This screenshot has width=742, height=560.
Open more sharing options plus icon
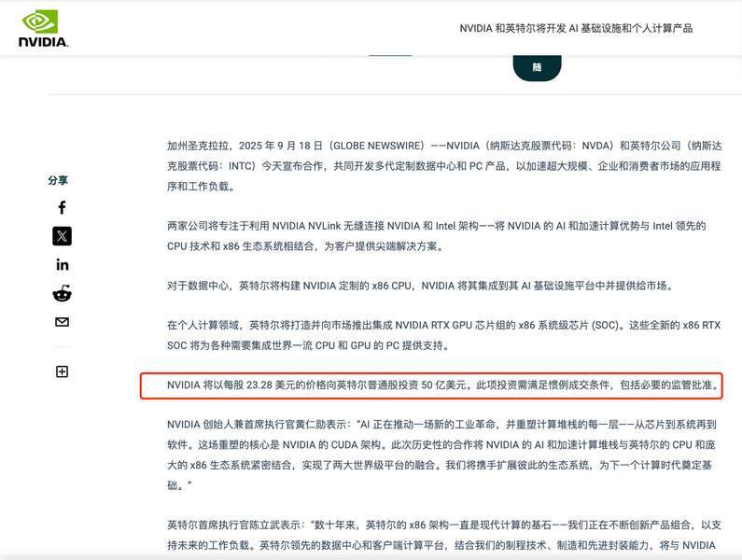pyautogui.click(x=62, y=371)
